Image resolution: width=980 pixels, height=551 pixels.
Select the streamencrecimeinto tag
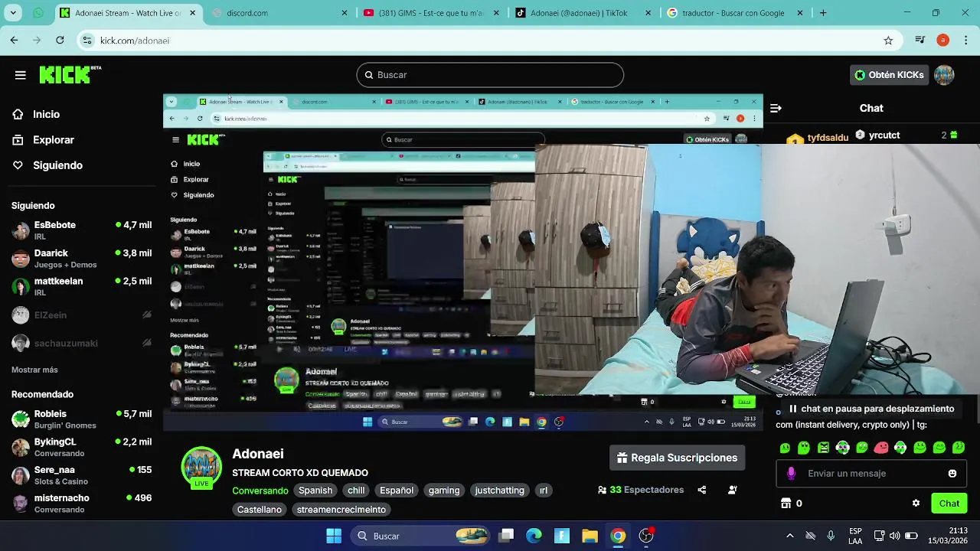pyautogui.click(x=341, y=510)
